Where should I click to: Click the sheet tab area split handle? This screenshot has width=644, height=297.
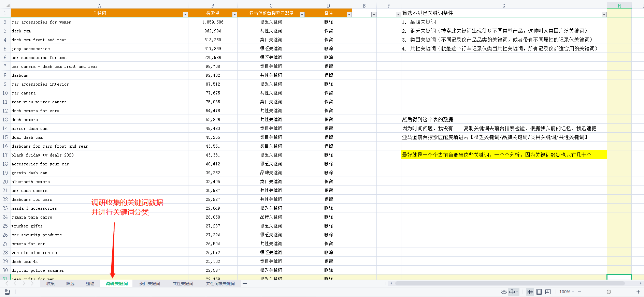pyautogui.click(x=385, y=283)
